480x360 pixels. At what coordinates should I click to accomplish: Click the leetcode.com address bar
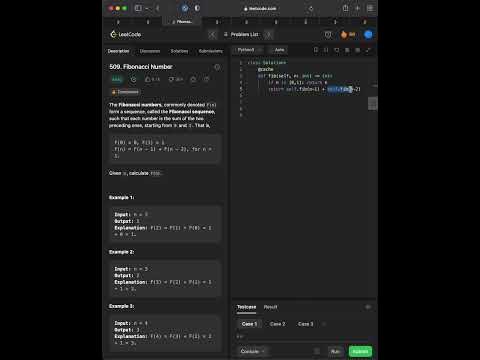(x=260, y=8)
